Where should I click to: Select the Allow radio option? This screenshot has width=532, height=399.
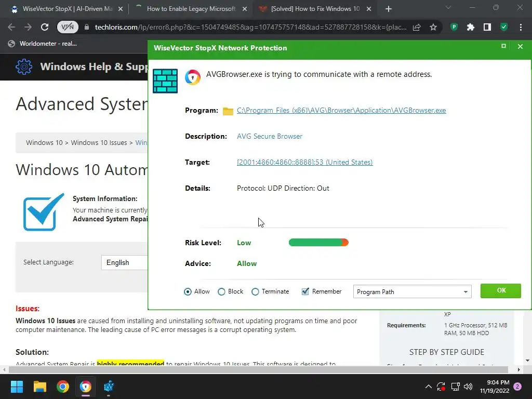click(188, 292)
